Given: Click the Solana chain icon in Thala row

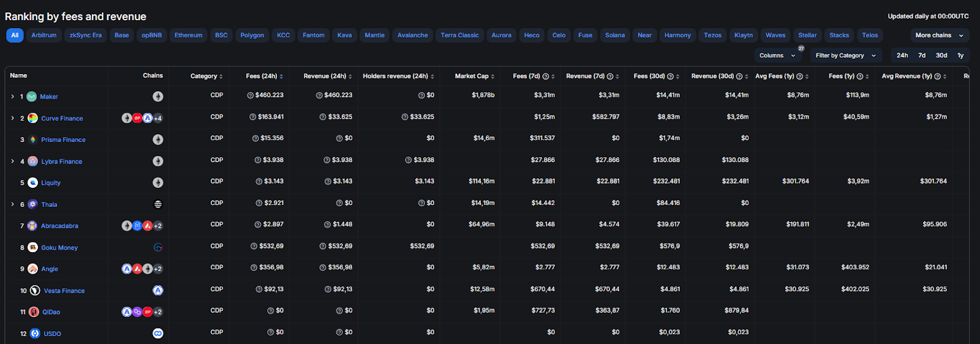Looking at the screenshot, I should point(158,204).
